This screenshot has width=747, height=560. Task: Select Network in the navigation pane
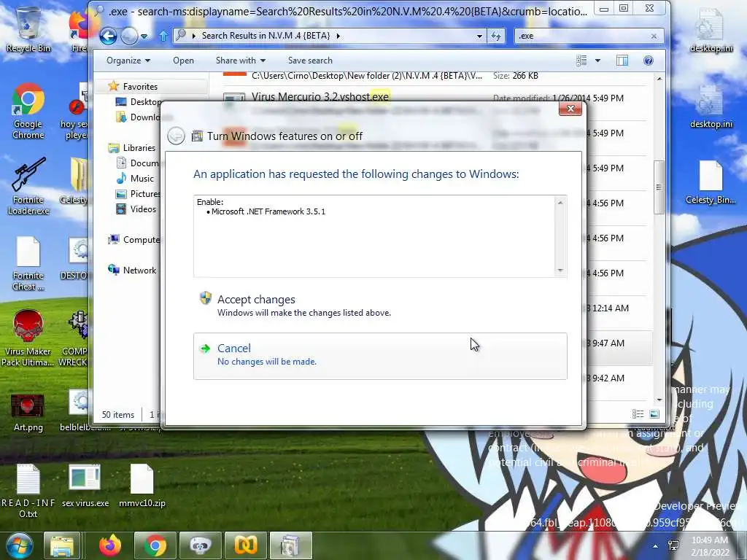(139, 271)
